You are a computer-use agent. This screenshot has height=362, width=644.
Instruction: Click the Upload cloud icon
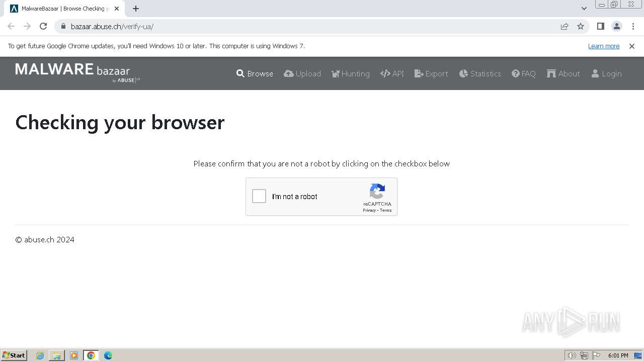pyautogui.click(x=289, y=73)
